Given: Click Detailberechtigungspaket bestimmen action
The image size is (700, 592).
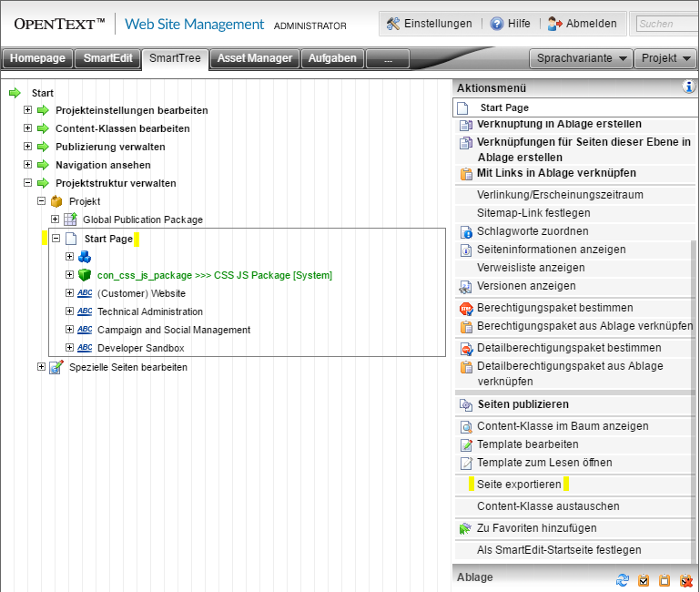Looking at the screenshot, I should click(569, 348).
